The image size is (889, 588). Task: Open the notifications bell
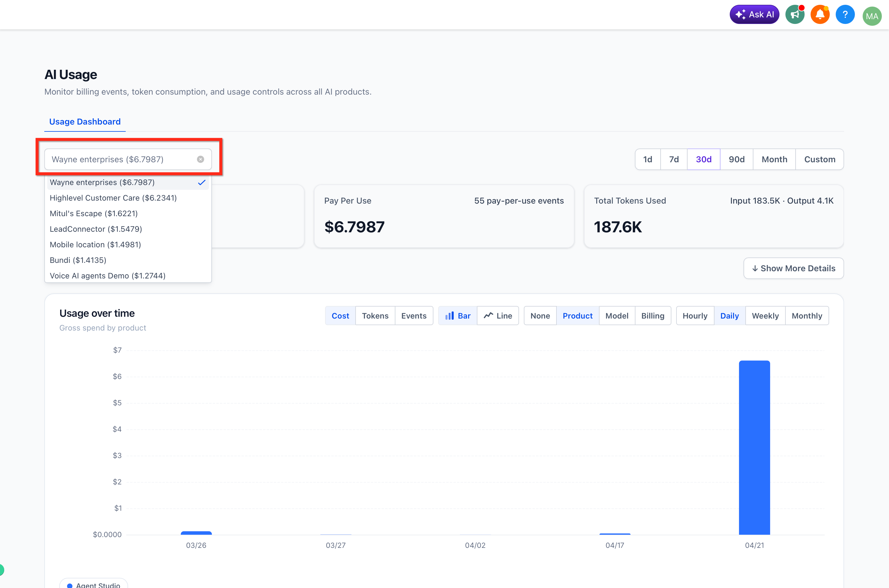tap(820, 15)
